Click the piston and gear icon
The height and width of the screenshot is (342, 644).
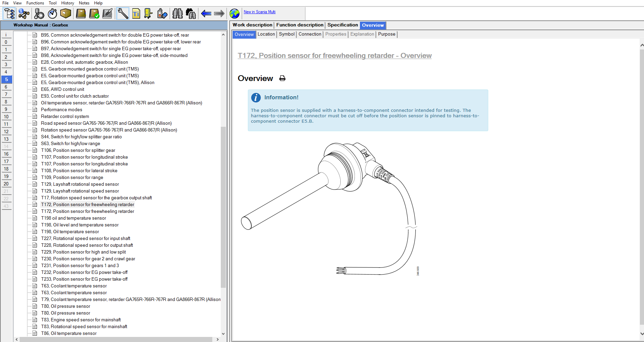pyautogui.click(x=39, y=14)
